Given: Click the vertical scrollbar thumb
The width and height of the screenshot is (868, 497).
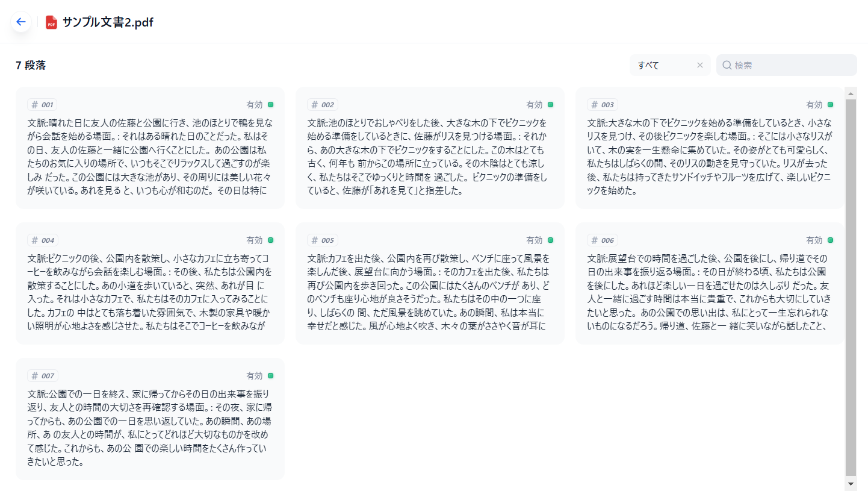Looking at the screenshot, I should click(x=851, y=288).
